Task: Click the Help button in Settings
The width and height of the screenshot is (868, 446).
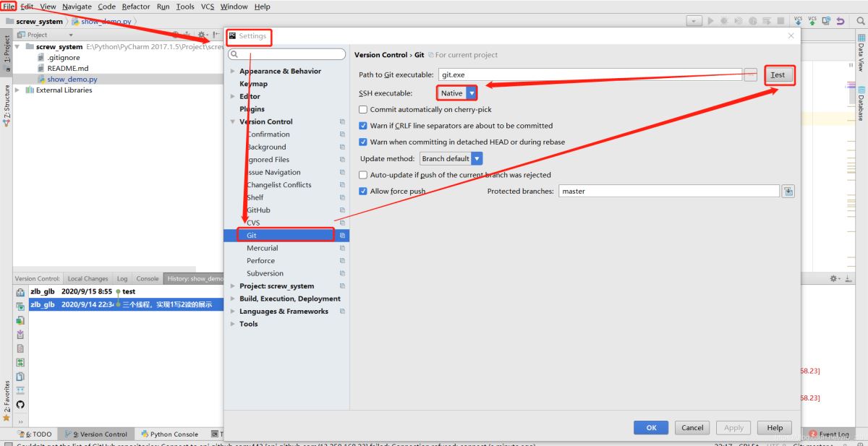Action: (775, 427)
